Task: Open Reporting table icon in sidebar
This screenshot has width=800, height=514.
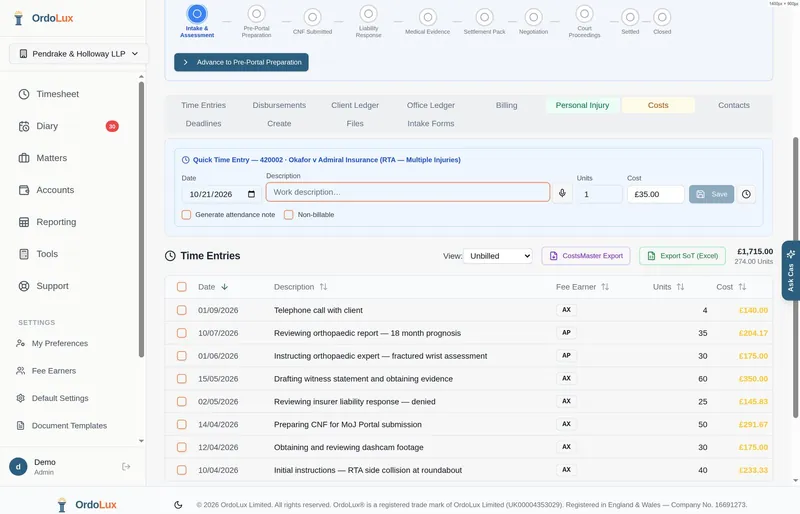Action: pyautogui.click(x=24, y=222)
